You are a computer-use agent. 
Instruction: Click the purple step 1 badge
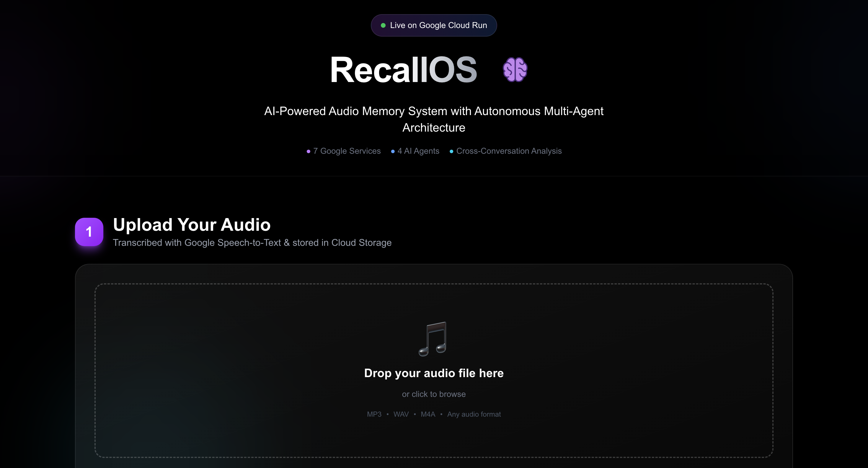[89, 232]
